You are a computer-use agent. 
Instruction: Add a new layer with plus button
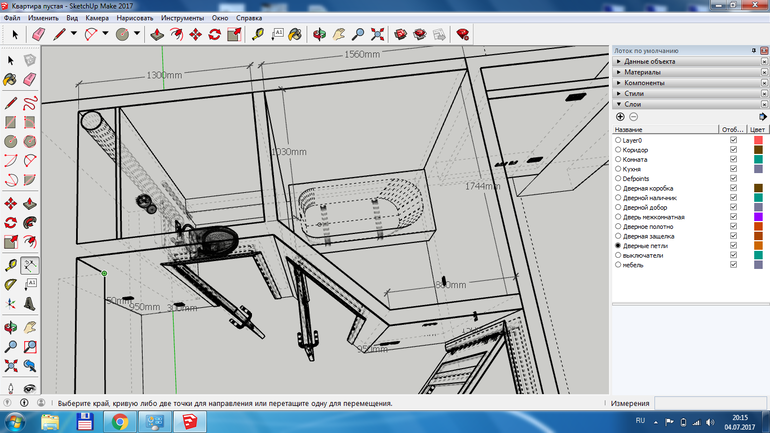click(x=620, y=117)
